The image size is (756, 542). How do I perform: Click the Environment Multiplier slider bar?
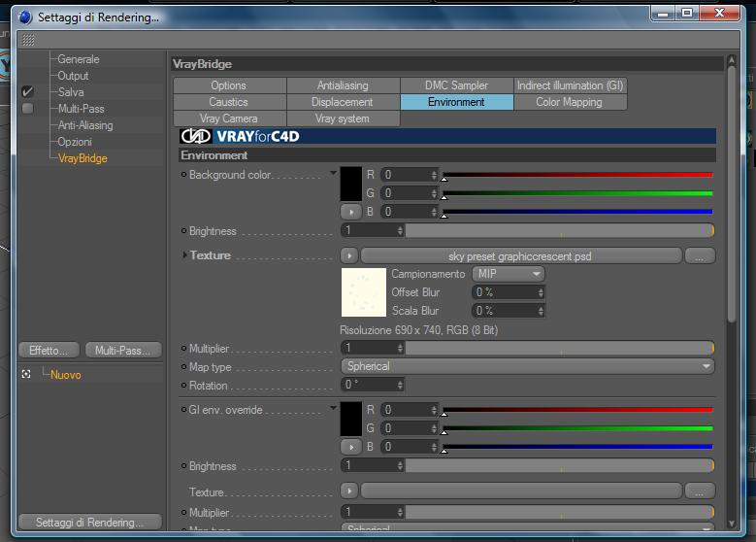click(560, 348)
